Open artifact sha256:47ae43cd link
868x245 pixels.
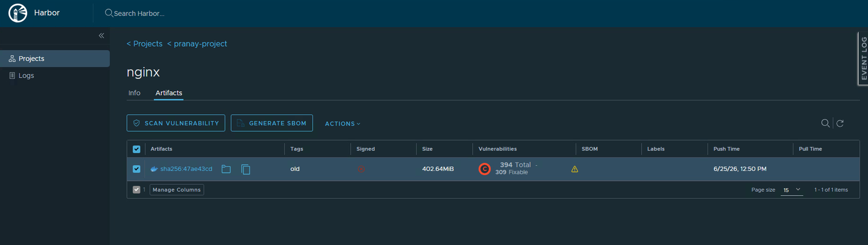pyautogui.click(x=186, y=169)
